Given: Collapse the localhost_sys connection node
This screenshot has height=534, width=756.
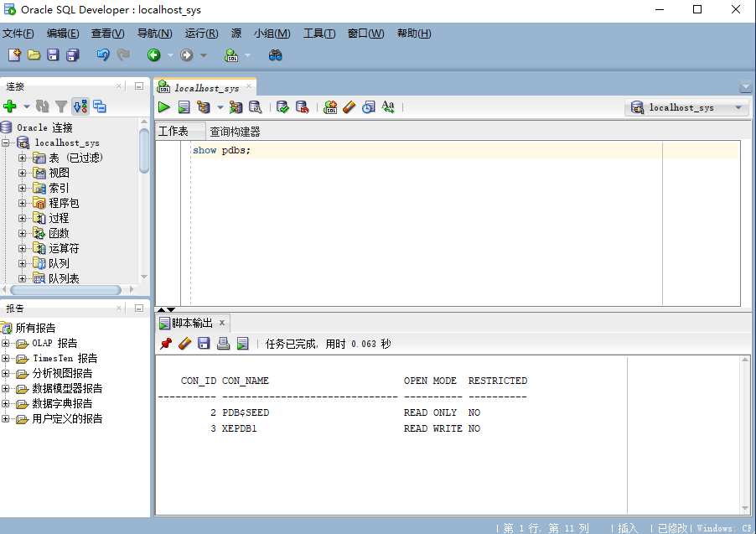Looking at the screenshot, I should click(x=5, y=143).
